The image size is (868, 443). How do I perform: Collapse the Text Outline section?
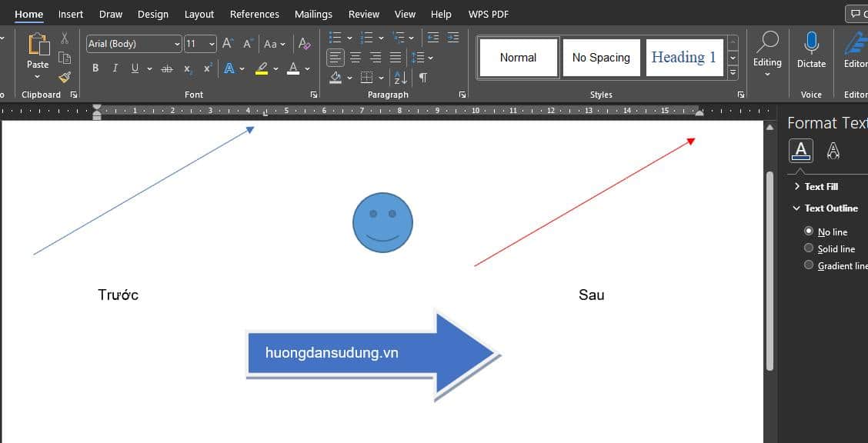(796, 208)
